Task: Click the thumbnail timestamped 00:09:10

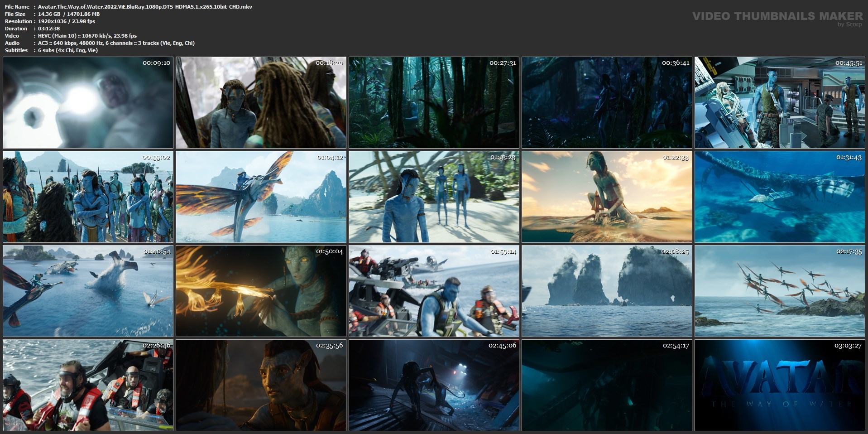Action: [88, 103]
